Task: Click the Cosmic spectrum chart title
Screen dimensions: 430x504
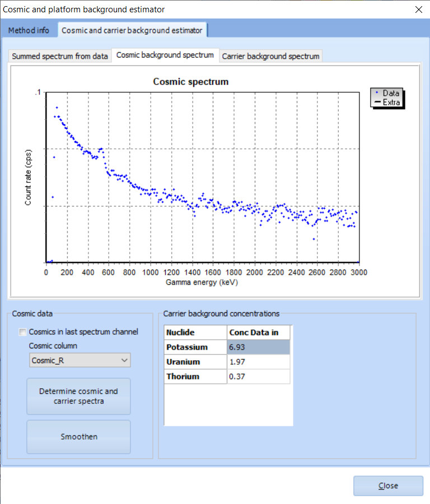Action: click(191, 82)
